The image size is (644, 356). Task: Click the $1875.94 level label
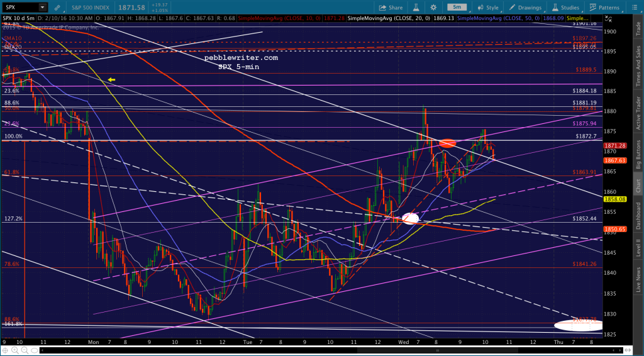(x=584, y=123)
